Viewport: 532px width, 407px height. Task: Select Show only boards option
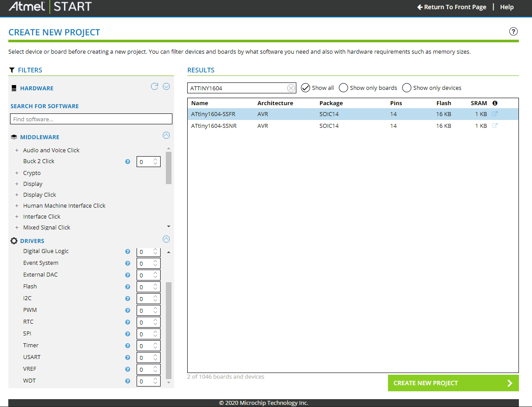[x=343, y=88]
